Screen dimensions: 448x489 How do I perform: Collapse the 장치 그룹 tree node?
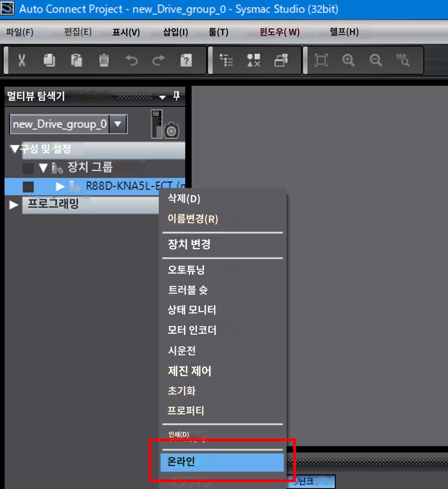point(43,168)
